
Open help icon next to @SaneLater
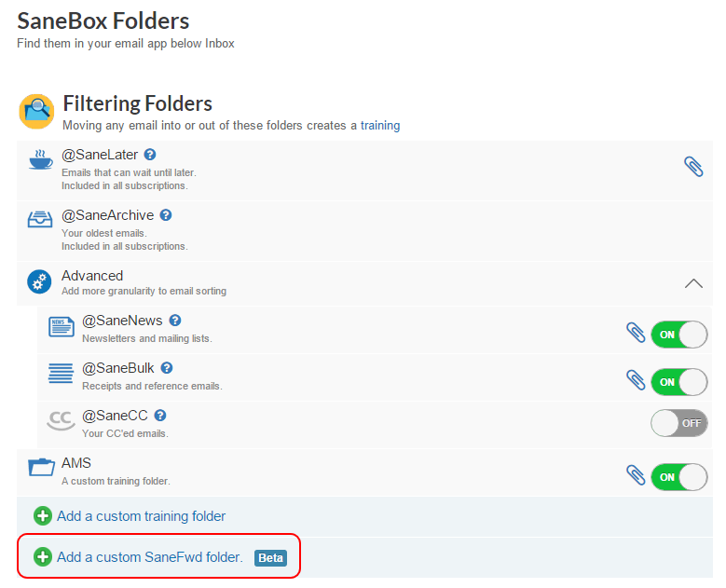150,154
